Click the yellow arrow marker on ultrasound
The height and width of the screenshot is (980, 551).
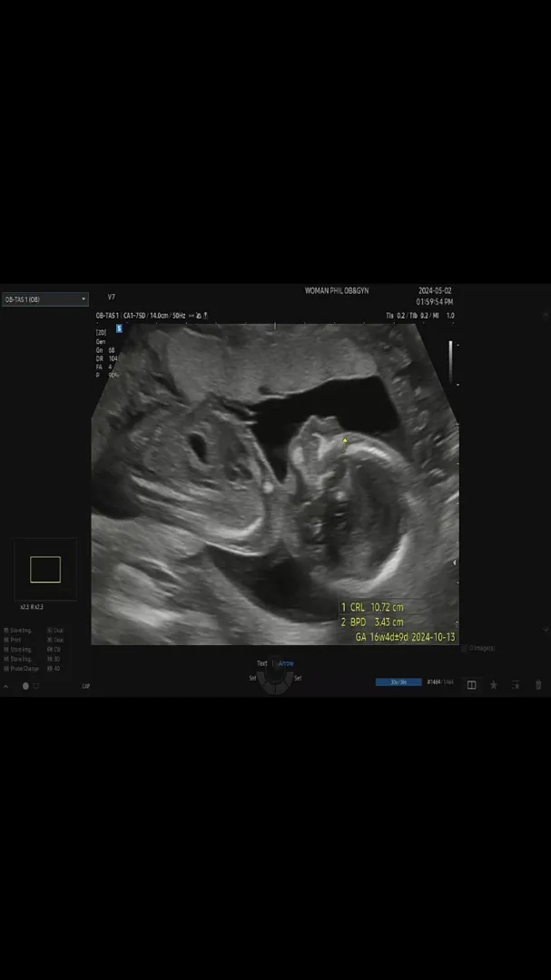345,442
